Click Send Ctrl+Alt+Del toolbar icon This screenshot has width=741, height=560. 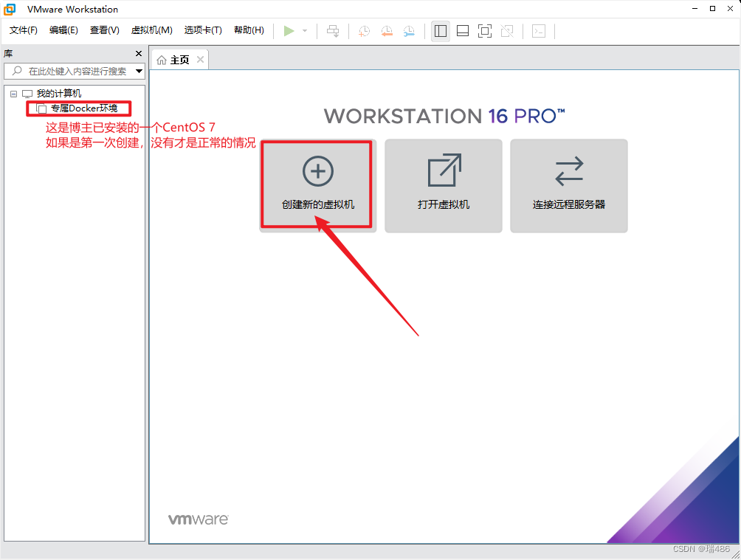click(333, 31)
